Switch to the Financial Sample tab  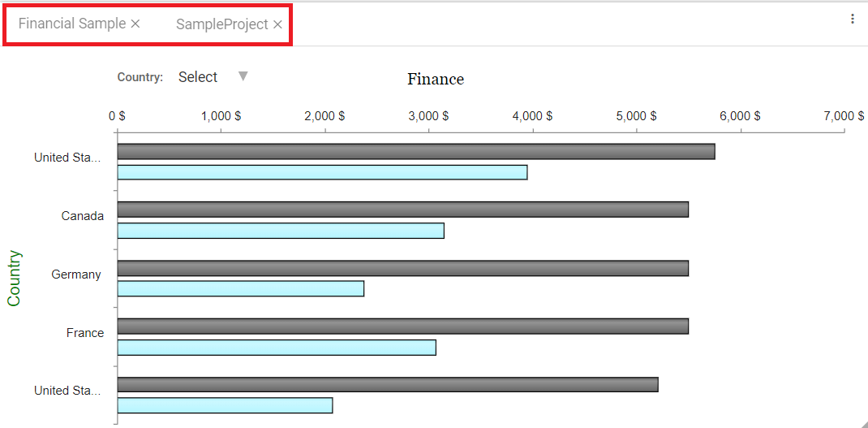click(x=71, y=24)
